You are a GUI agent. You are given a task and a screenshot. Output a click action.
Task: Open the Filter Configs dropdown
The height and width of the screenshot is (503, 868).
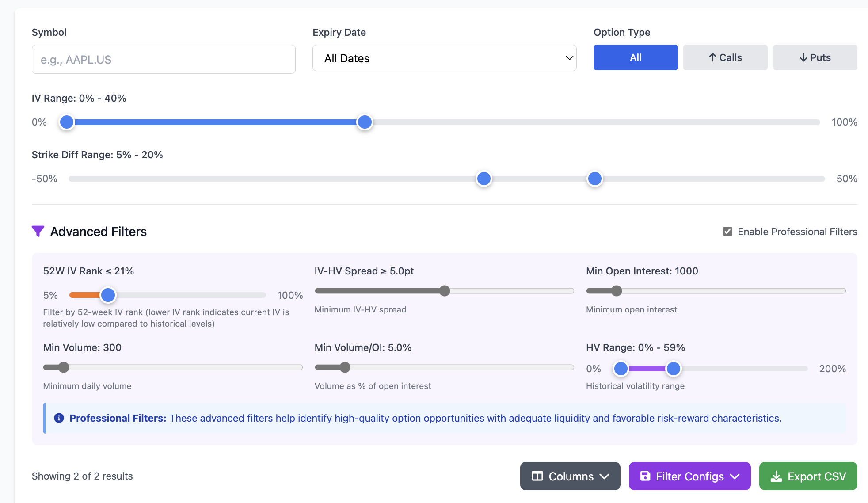point(689,476)
